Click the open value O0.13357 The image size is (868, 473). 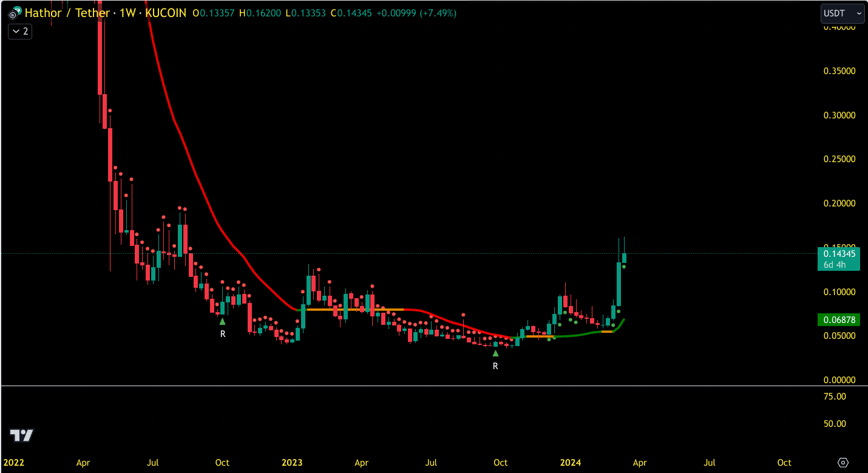pos(214,13)
